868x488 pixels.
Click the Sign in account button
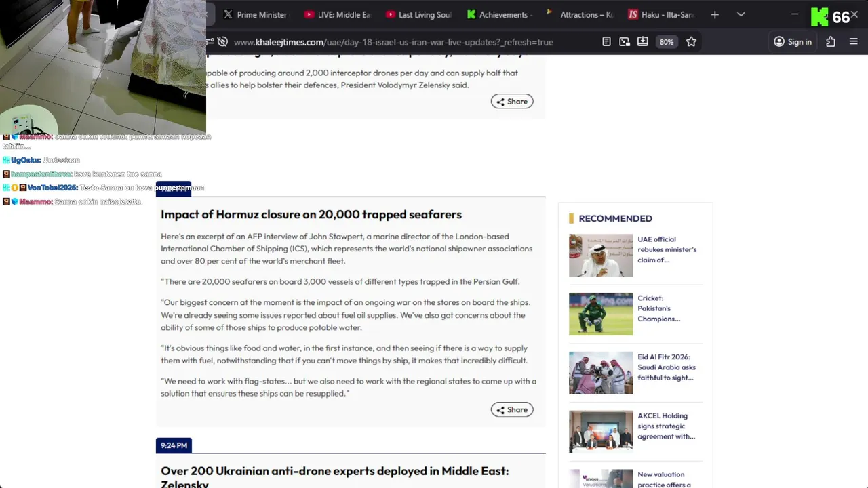(793, 42)
